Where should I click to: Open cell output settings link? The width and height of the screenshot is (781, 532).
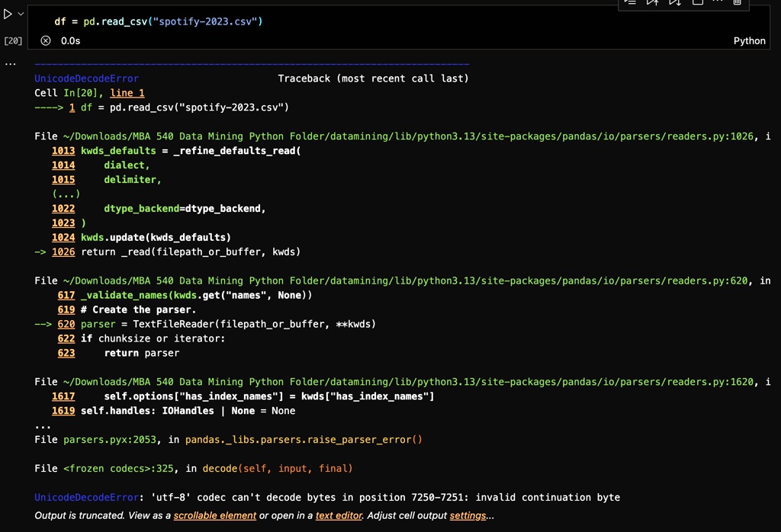pos(467,515)
